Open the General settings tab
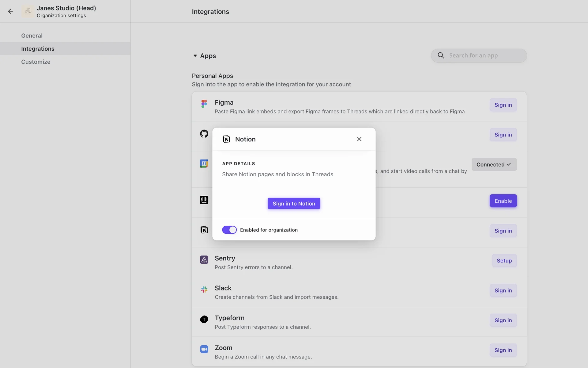Viewport: 588px width, 368px height. pyautogui.click(x=32, y=36)
